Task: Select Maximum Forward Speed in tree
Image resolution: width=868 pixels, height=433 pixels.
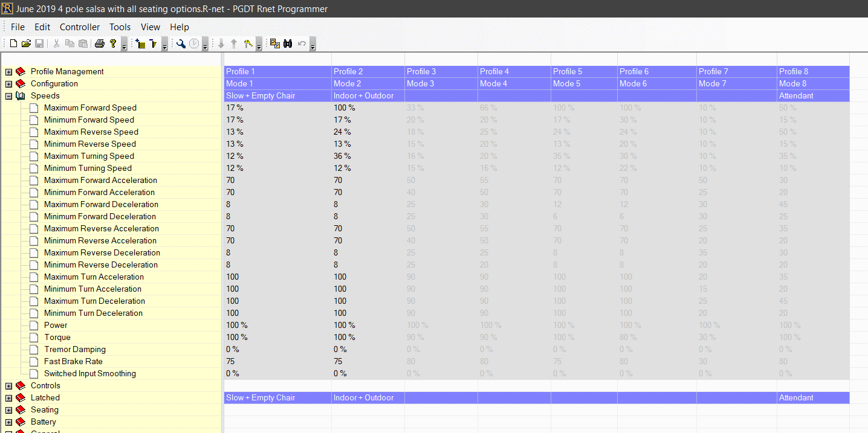Action: point(90,108)
